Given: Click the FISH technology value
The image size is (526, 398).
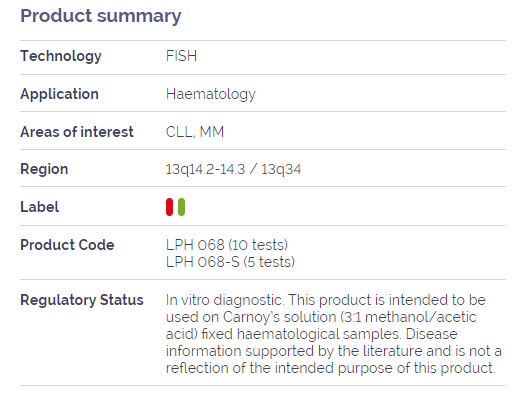Looking at the screenshot, I should coord(181,56).
